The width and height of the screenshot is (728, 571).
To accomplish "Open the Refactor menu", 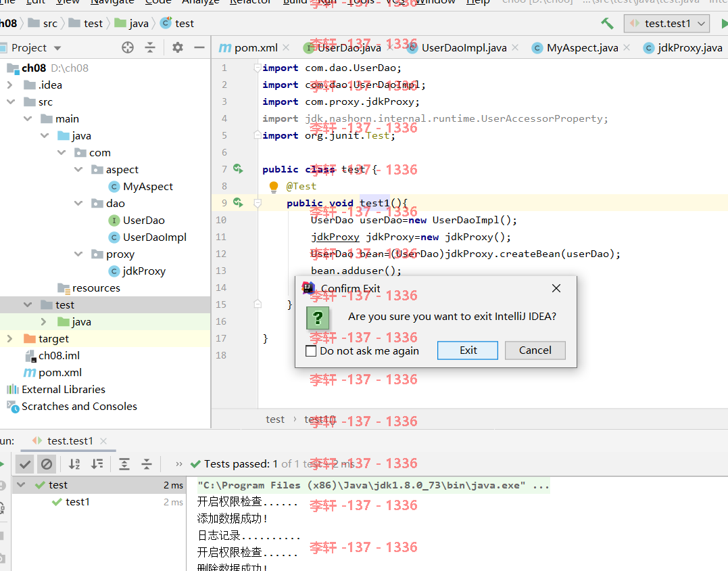I will (x=251, y=2).
